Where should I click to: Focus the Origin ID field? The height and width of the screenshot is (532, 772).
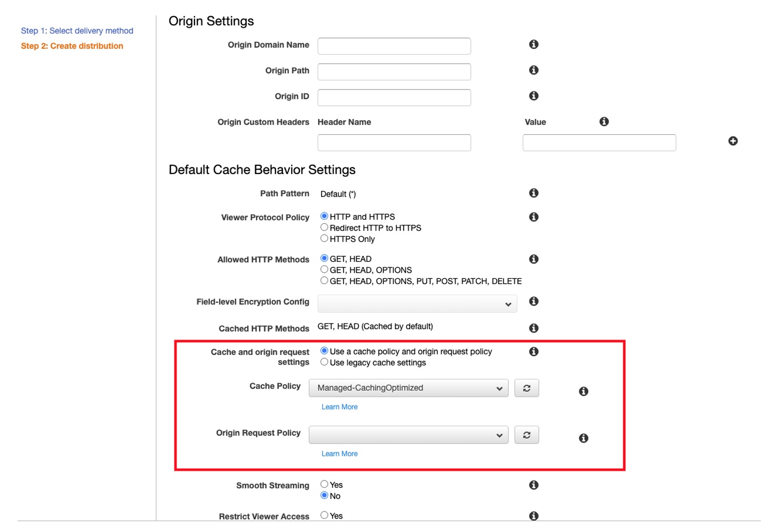tap(394, 97)
